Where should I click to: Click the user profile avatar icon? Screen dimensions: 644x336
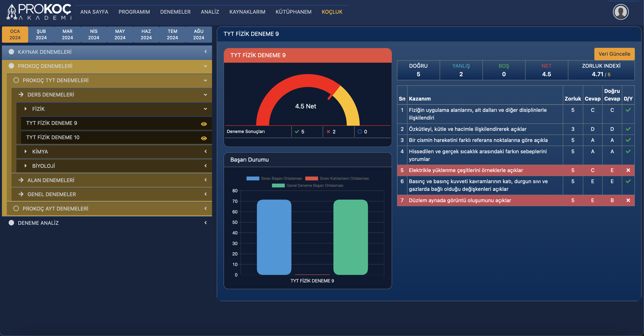620,12
